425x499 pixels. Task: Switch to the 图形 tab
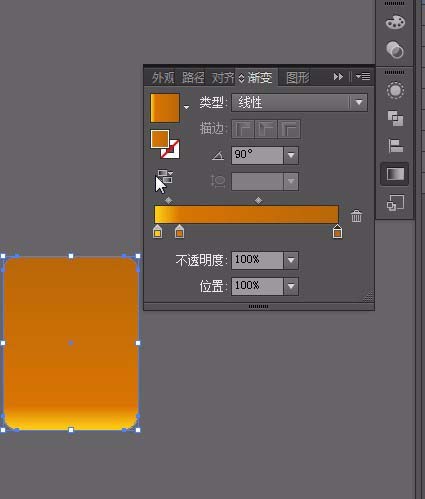click(298, 78)
